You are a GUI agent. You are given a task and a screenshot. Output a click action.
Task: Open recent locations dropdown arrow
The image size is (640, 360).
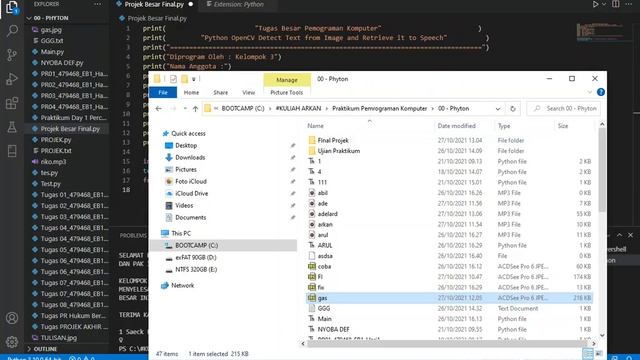(x=185, y=109)
